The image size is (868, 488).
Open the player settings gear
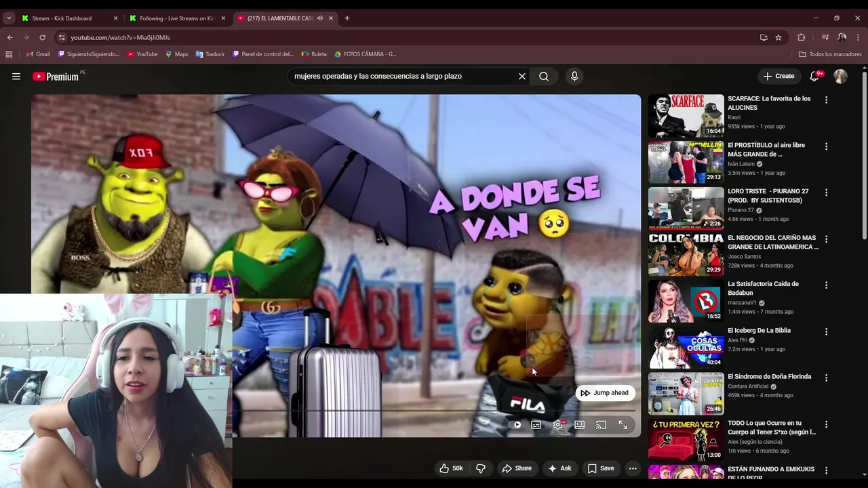click(x=558, y=425)
